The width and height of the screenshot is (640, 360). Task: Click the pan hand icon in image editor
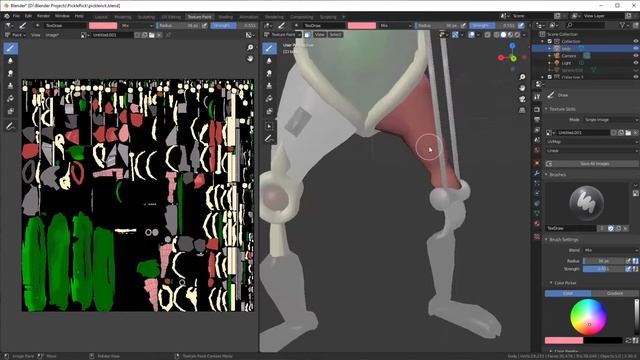(x=250, y=59)
